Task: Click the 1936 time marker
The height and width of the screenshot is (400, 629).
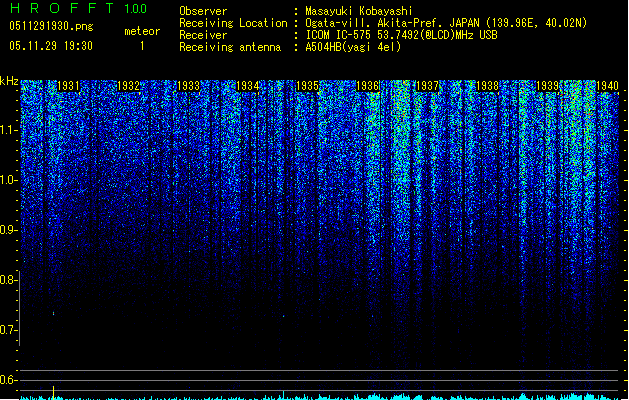Action: pyautogui.click(x=368, y=86)
